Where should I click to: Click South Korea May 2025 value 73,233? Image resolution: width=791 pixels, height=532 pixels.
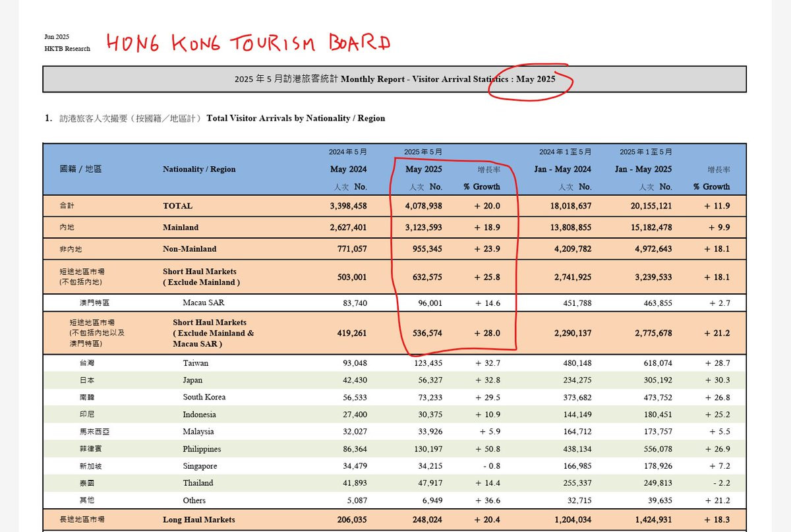click(430, 398)
